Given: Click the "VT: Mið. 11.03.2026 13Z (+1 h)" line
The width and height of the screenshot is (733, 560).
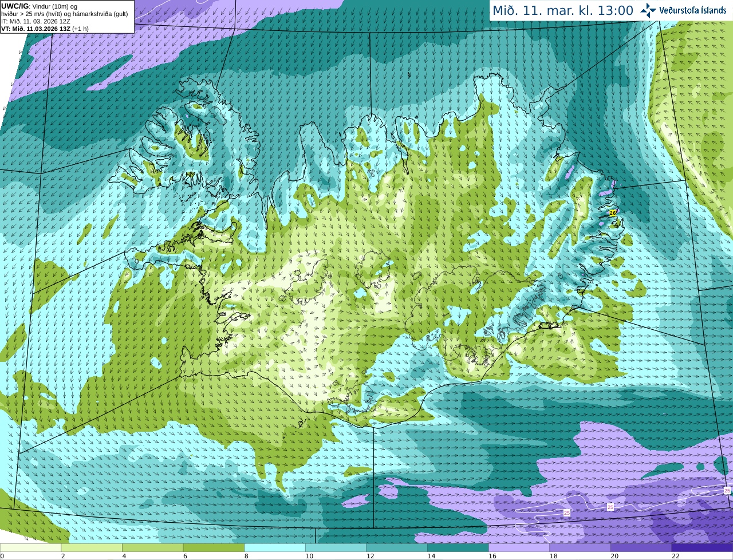Looking at the screenshot, I should pyautogui.click(x=45, y=29).
